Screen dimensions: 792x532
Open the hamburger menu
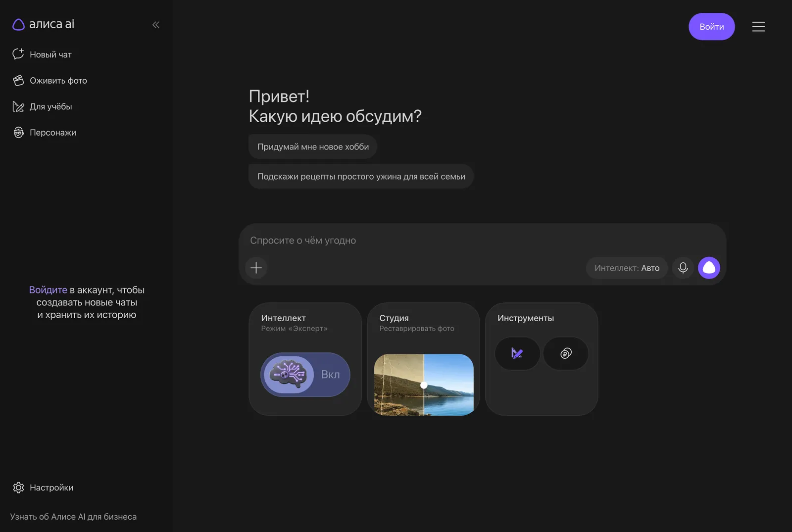coord(758,27)
